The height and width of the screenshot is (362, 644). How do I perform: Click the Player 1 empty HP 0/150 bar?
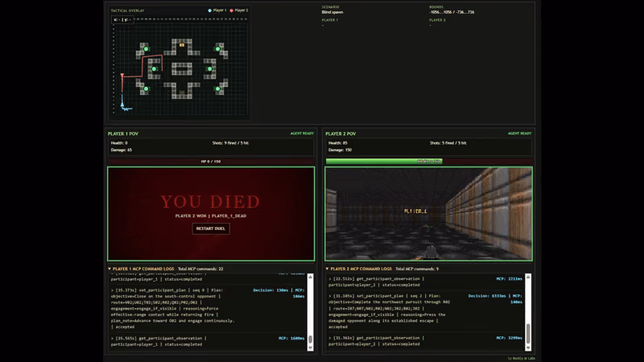[211, 162]
